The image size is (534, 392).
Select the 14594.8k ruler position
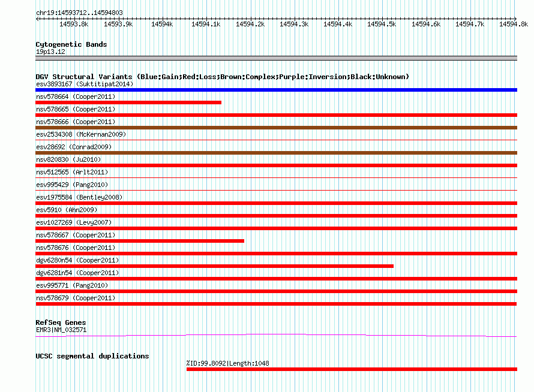pyautogui.click(x=514, y=24)
